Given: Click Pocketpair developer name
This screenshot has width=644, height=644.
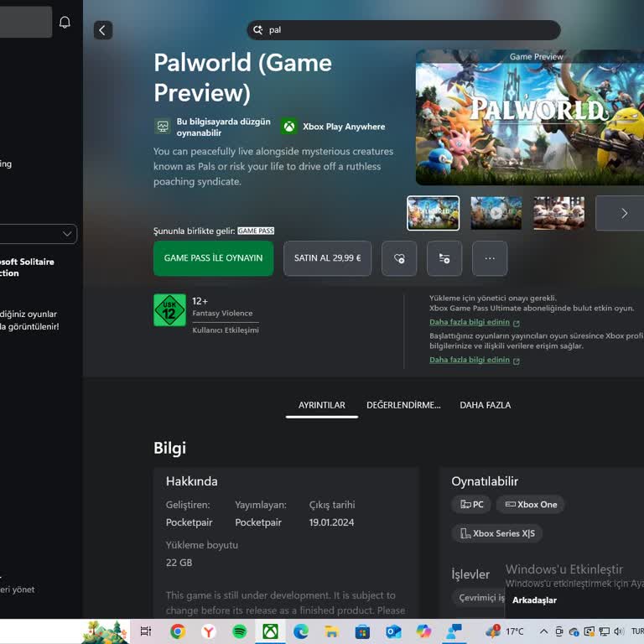Looking at the screenshot, I should (x=189, y=522).
